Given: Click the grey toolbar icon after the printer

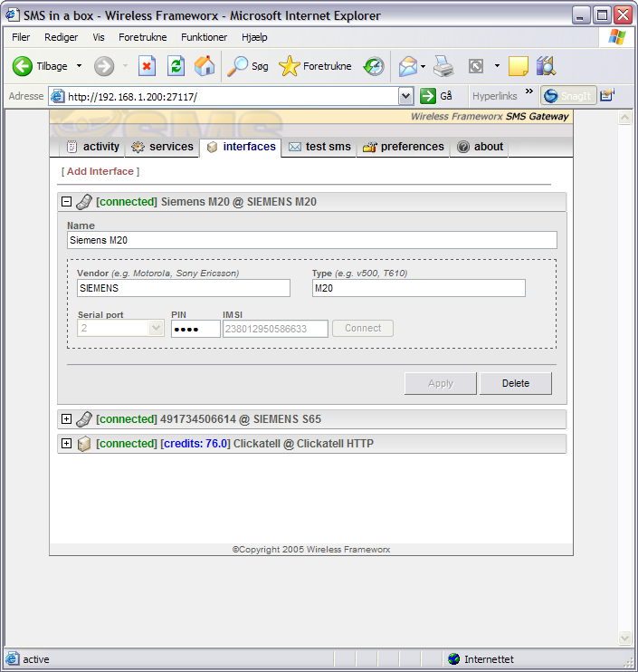Looking at the screenshot, I should [476, 66].
